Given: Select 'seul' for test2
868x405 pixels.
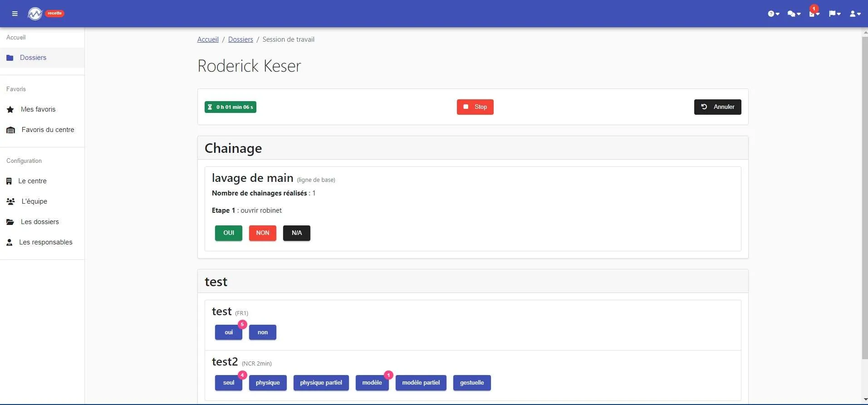Looking at the screenshot, I should [x=229, y=383].
